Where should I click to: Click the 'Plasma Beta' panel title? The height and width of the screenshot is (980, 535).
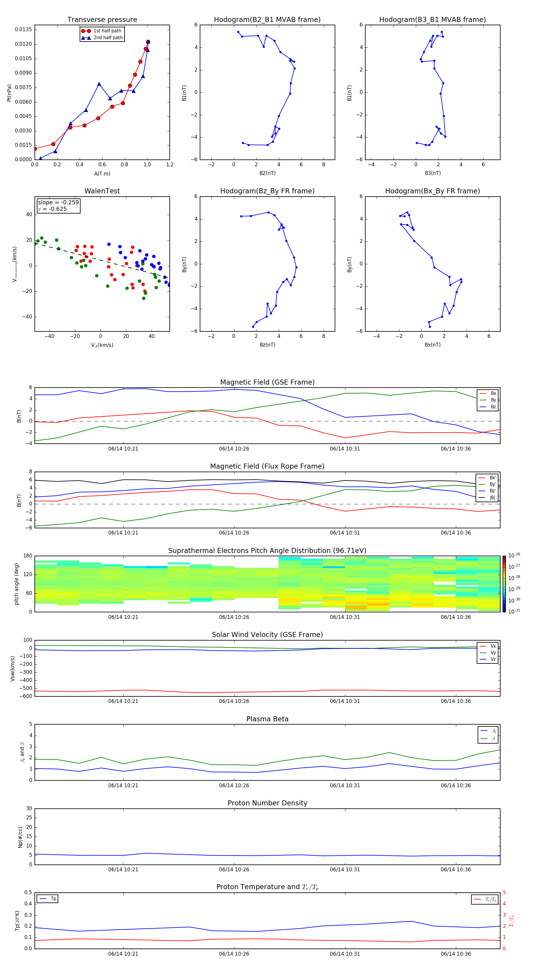pos(267,719)
